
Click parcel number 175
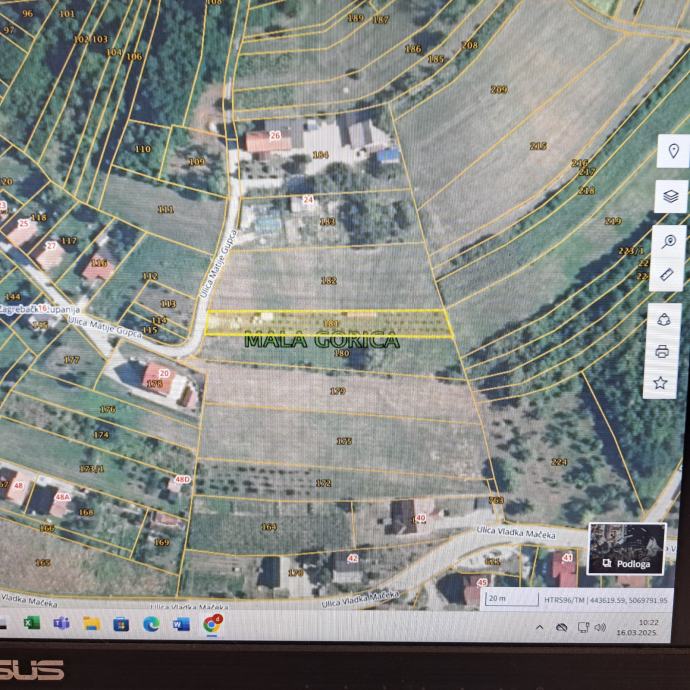(x=344, y=441)
